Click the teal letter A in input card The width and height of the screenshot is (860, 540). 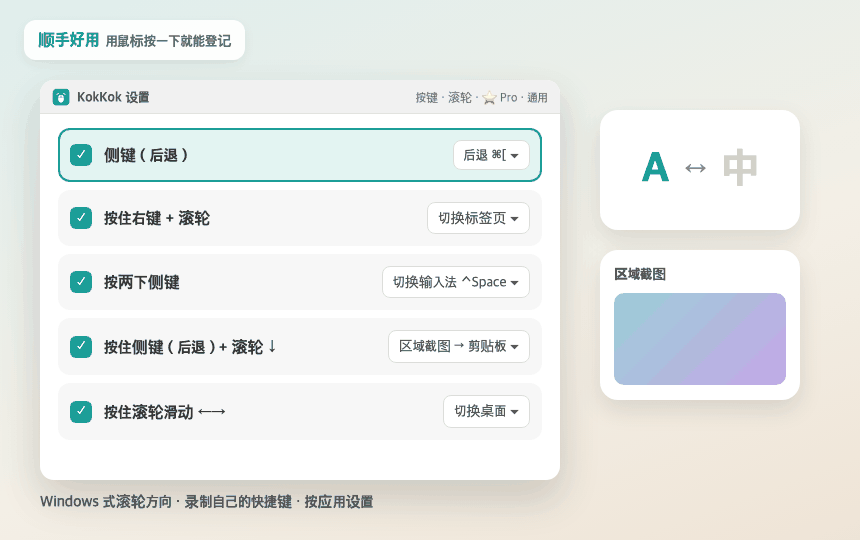655,167
